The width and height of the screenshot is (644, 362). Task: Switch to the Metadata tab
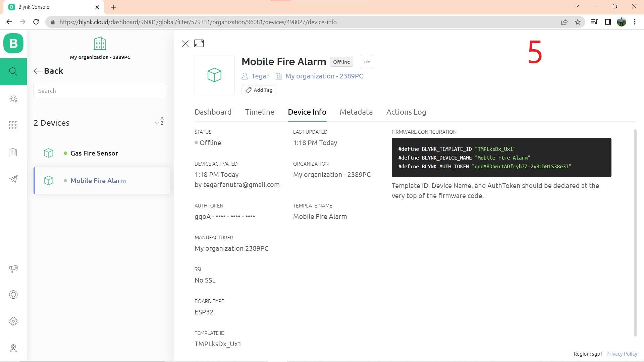point(356,112)
